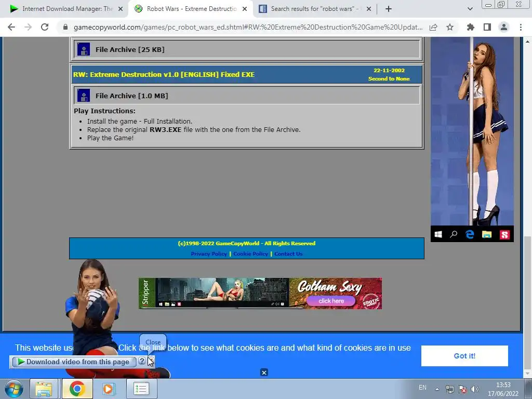Open Chrome's three-dot menu
Viewport: 532px width, 399px height.
(521, 27)
